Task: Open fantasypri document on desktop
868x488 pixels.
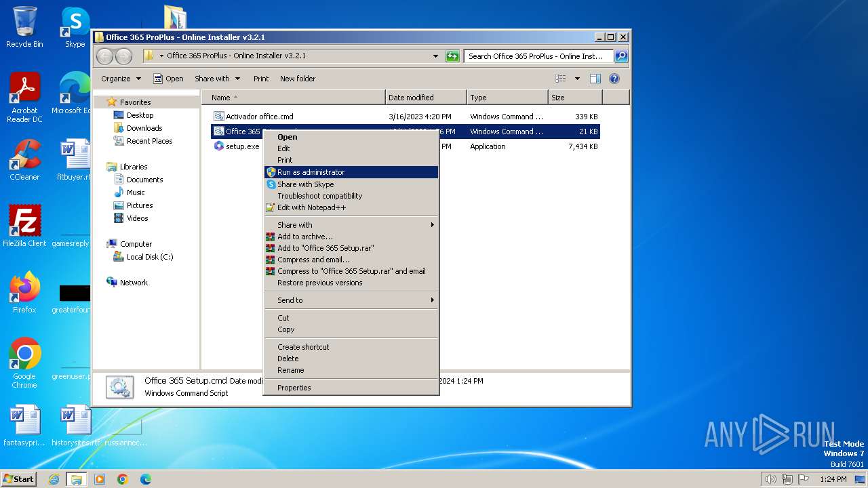Action: tap(24, 425)
